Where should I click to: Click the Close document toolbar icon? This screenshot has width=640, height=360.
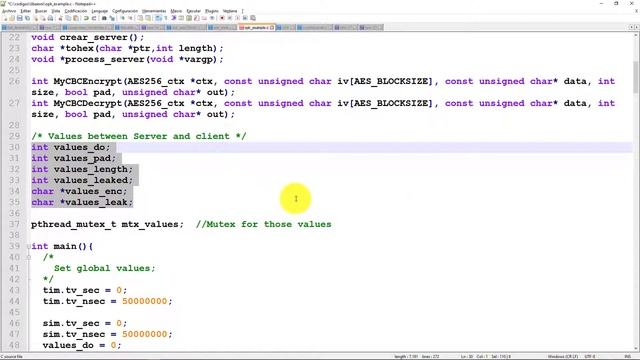coord(36,18)
